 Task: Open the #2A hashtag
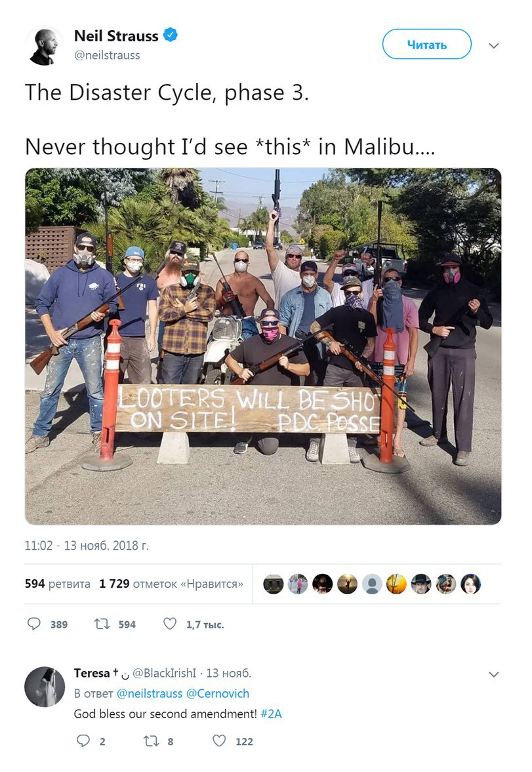271,714
